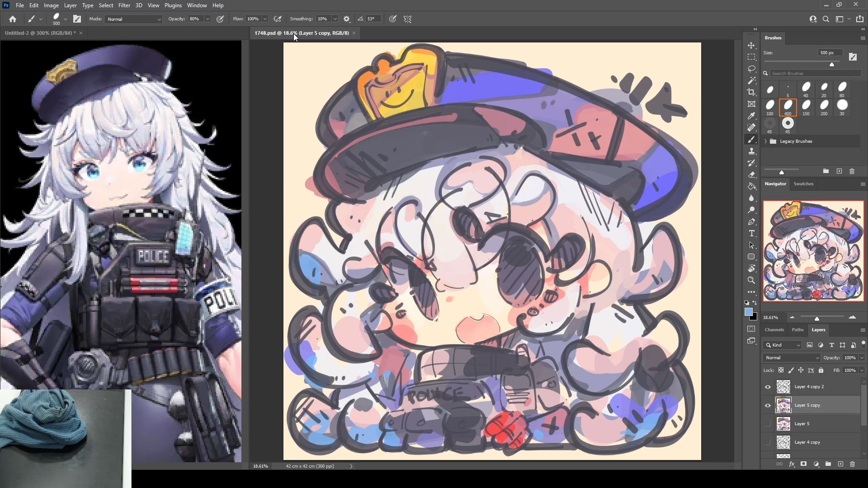The height and width of the screenshot is (488, 868).
Task: Select the Frame tool
Action: (x=751, y=104)
